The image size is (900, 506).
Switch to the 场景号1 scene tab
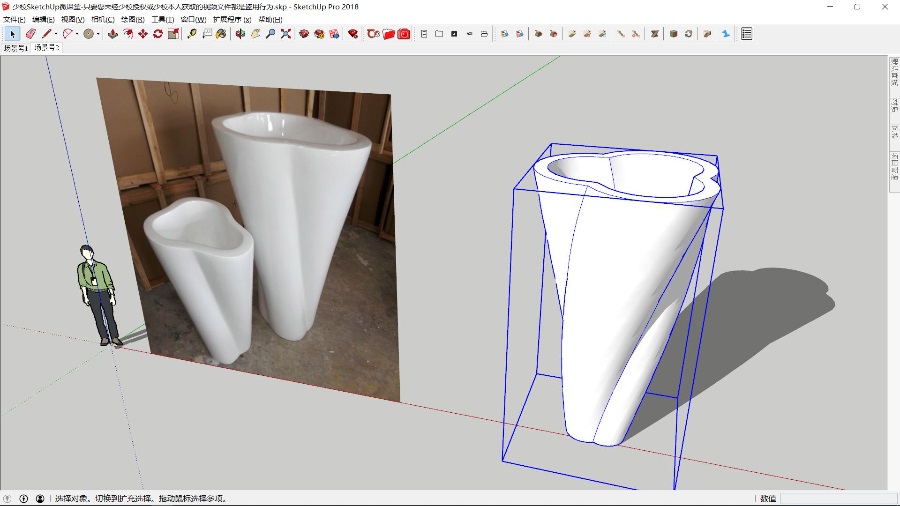click(x=15, y=47)
